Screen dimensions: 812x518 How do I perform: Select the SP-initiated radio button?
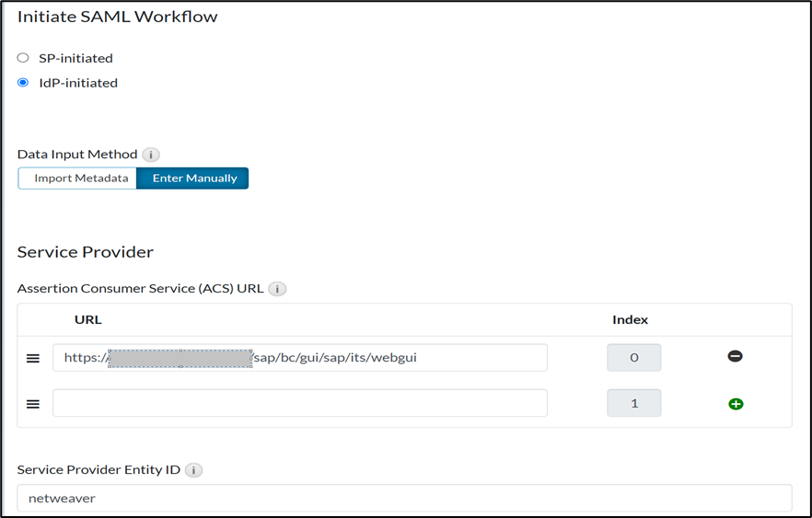(24, 58)
